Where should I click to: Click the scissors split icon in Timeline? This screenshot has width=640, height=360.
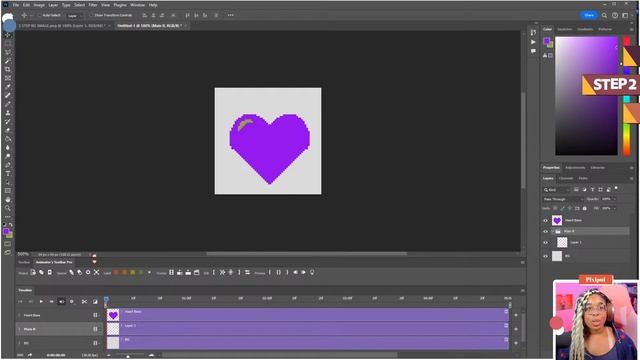[84, 302]
